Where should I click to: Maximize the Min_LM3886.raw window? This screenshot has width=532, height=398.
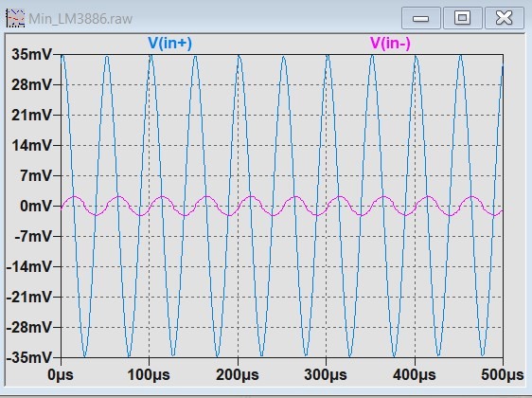pyautogui.click(x=463, y=18)
